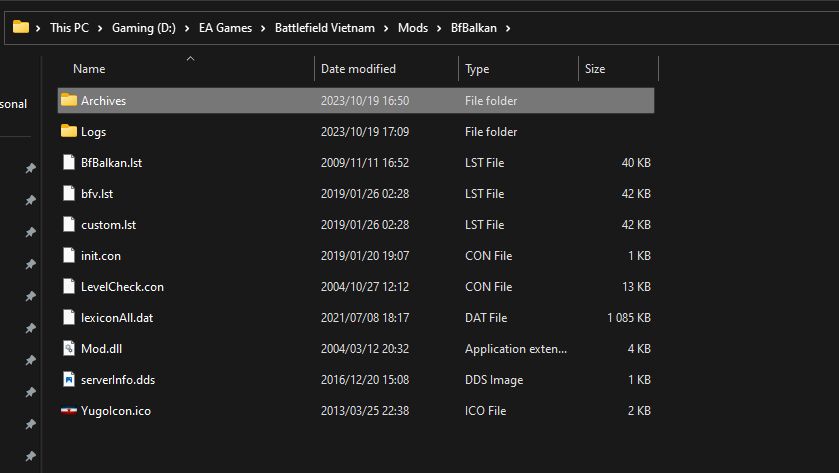Sort by Date modified column

click(x=358, y=69)
